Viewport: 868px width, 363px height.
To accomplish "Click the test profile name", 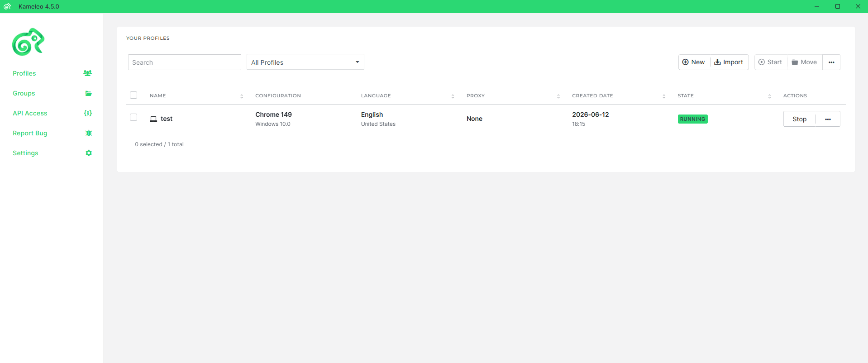I will click(x=167, y=119).
